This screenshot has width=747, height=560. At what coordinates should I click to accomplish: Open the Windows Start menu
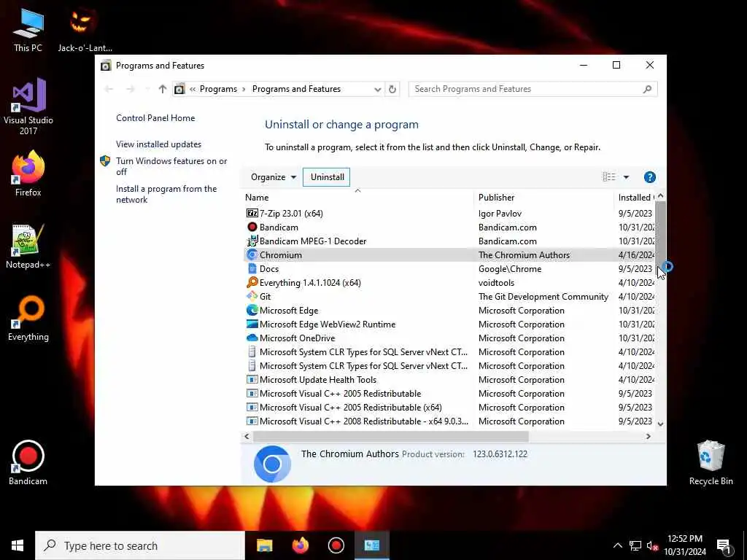pos(18,545)
